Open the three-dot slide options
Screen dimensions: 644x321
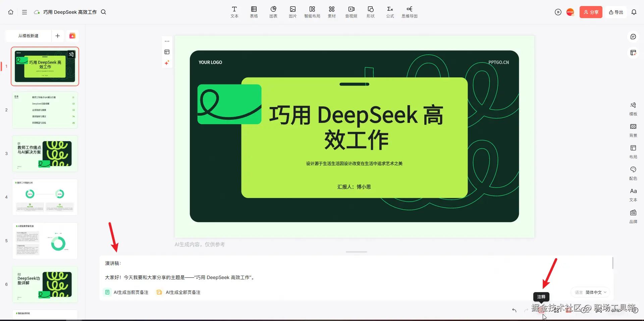[x=167, y=41]
